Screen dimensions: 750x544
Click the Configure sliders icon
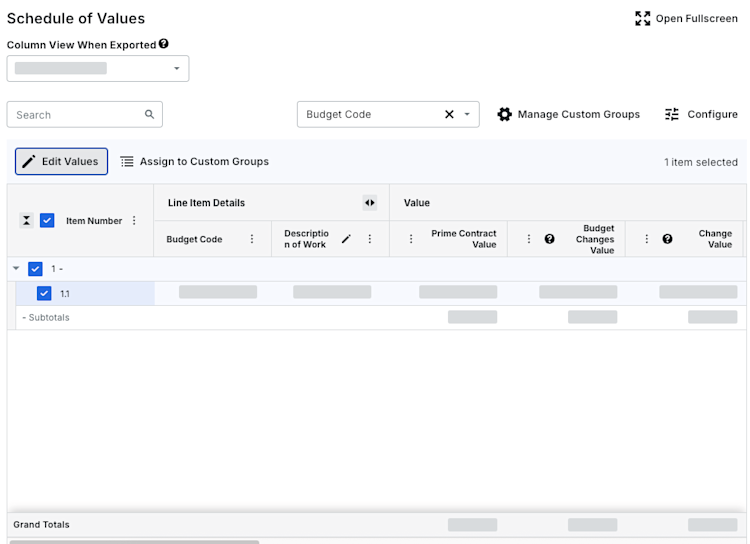pos(672,114)
